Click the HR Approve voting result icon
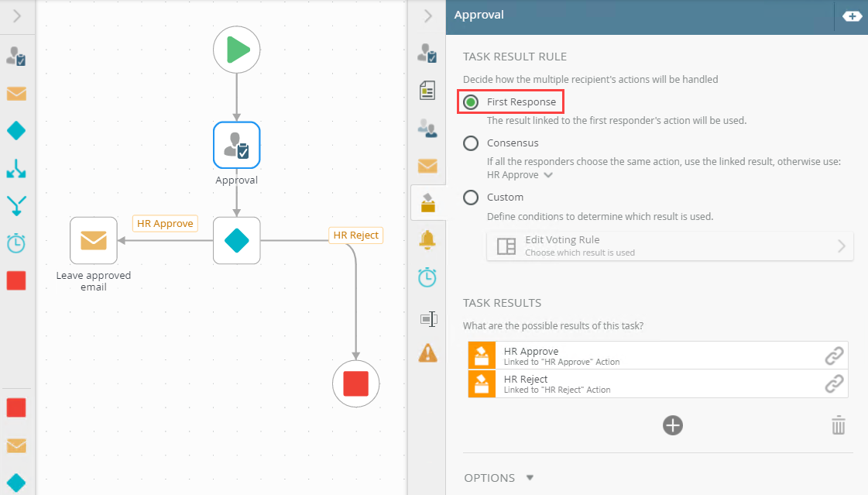Screen dimensions: 868x495 pyautogui.click(x=482, y=356)
